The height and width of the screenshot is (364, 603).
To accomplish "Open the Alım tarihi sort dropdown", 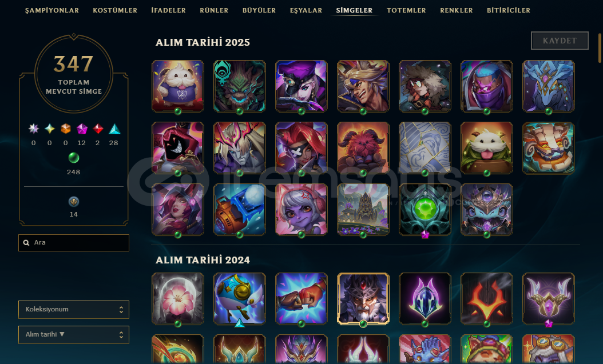I will [73, 334].
